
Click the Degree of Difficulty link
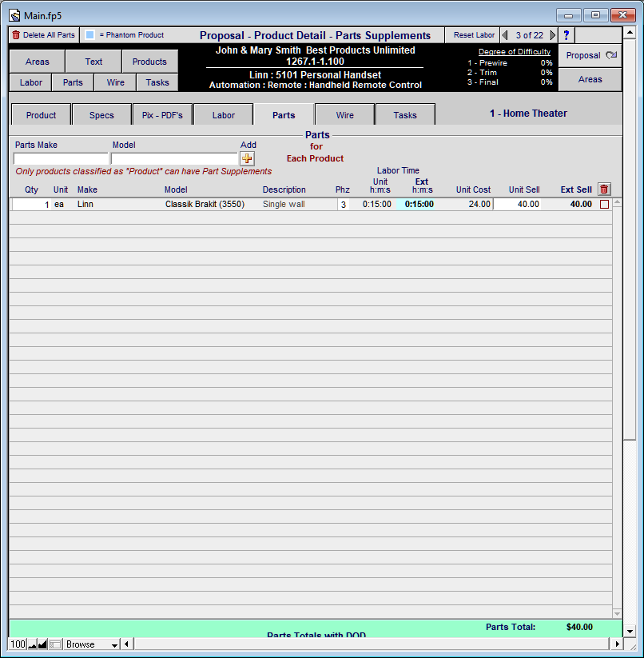(x=515, y=52)
